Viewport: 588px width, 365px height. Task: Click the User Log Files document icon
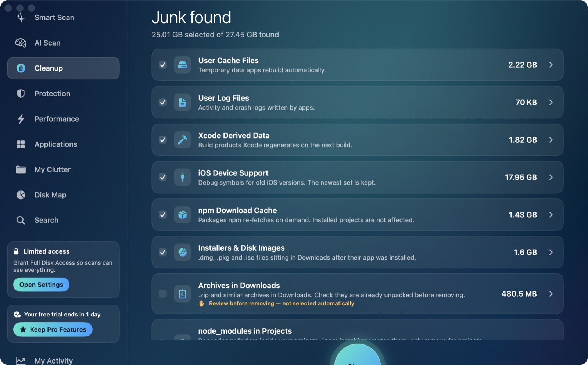click(182, 103)
